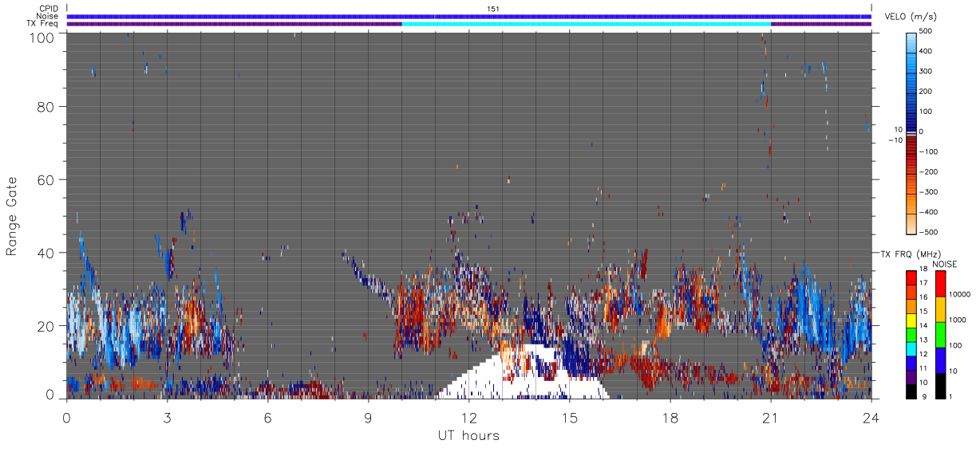Select the 3 tick on the UT hours axis
The height and width of the screenshot is (452, 980).
coord(168,417)
